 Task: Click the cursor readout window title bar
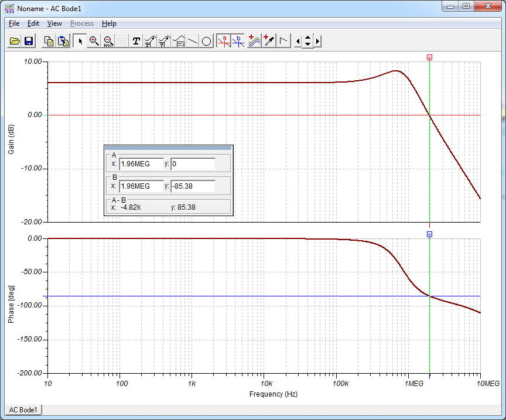(169, 148)
